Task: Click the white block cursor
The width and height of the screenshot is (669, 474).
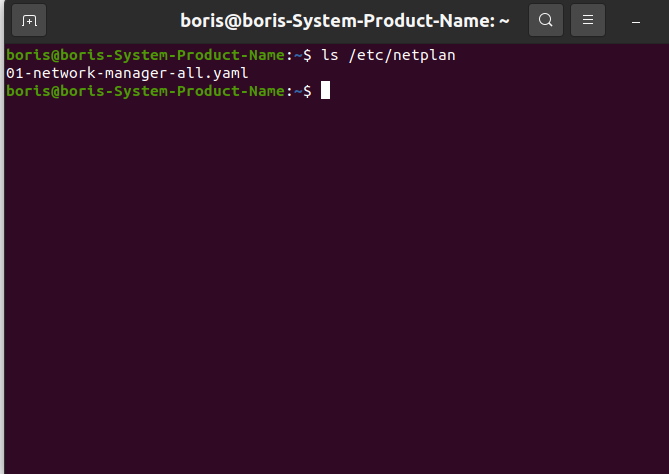Action: [325, 91]
